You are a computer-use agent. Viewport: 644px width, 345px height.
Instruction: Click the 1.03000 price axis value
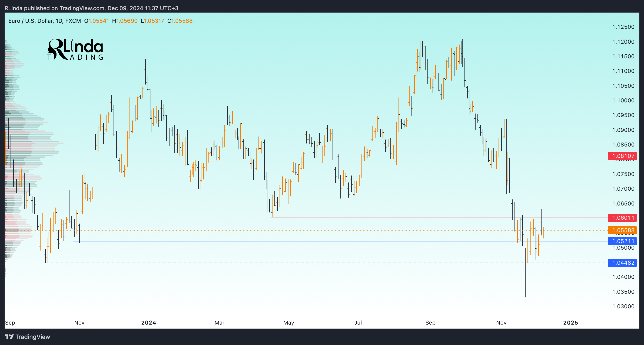pyautogui.click(x=623, y=306)
